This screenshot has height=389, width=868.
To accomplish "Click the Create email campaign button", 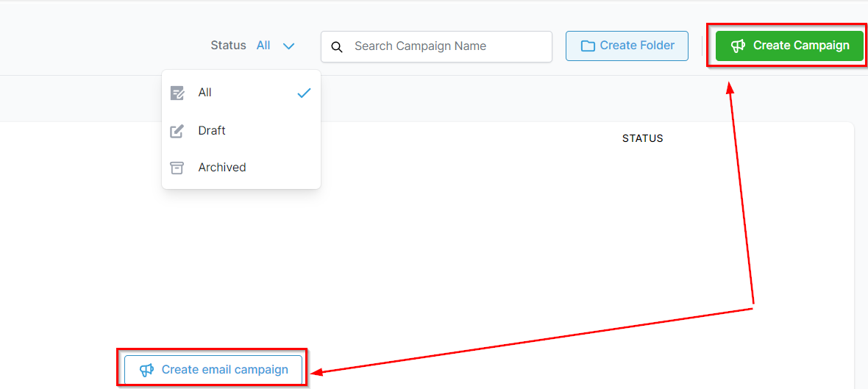I will [213, 370].
